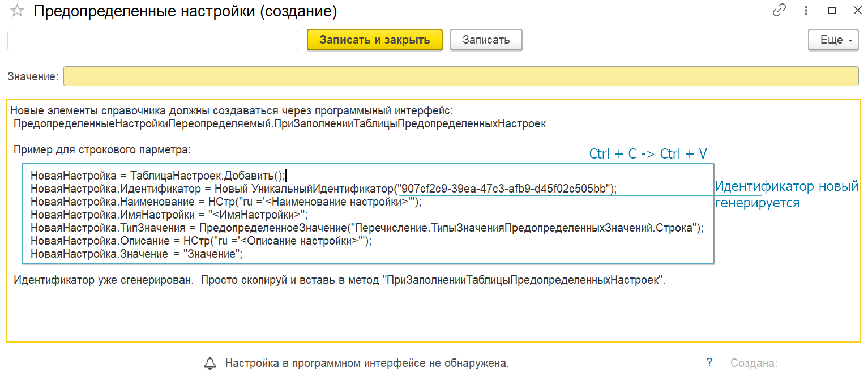Click the blue question mark help icon
The width and height of the screenshot is (868, 376).
[x=709, y=363]
